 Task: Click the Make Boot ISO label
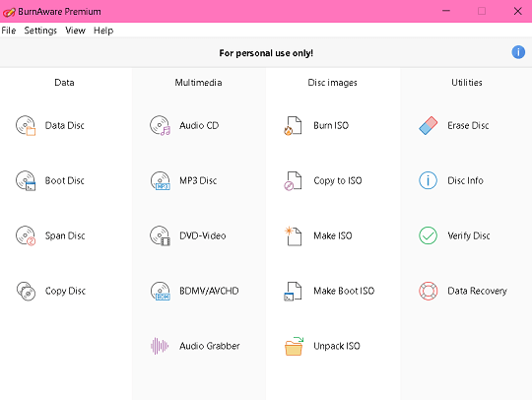(344, 291)
